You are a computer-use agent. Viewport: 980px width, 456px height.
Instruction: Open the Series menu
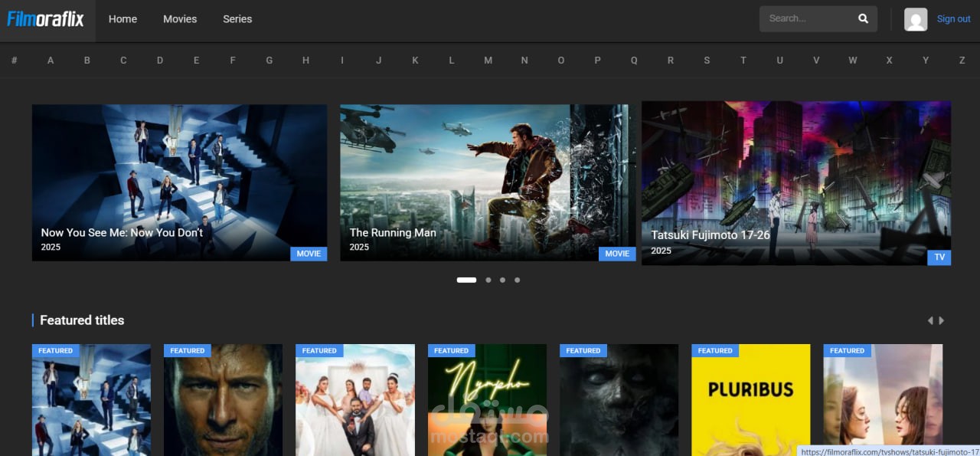(237, 19)
